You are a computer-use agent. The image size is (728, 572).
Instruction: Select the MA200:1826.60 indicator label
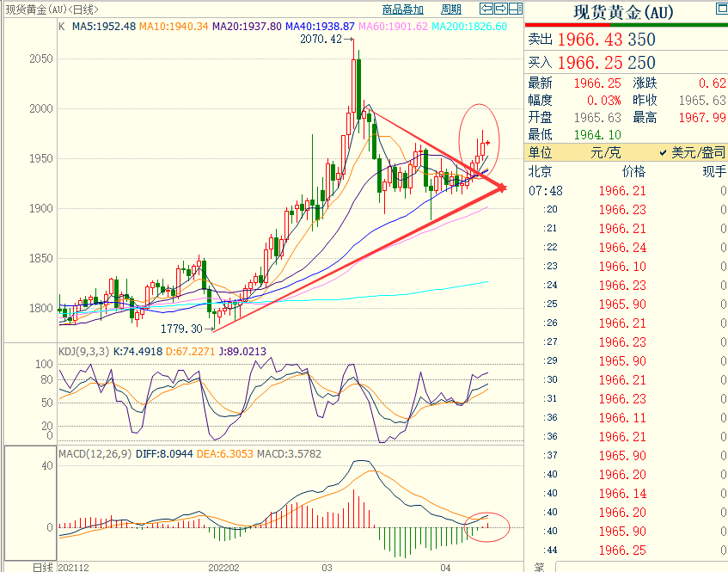tap(469, 27)
